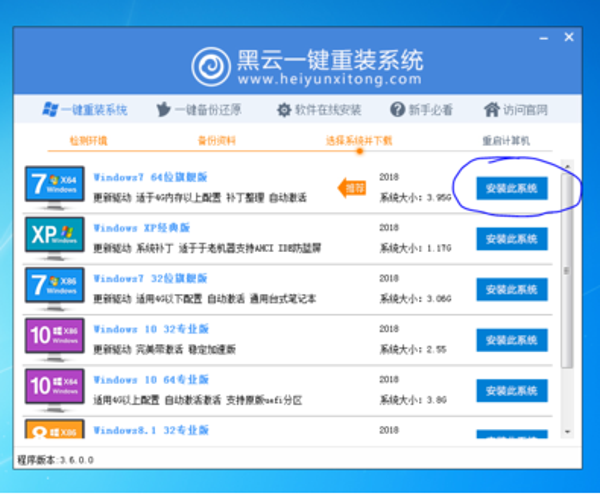This screenshot has width=600, height=496.
Task: Click the Windows flag icon beside 一键重装系统
Action: point(50,109)
